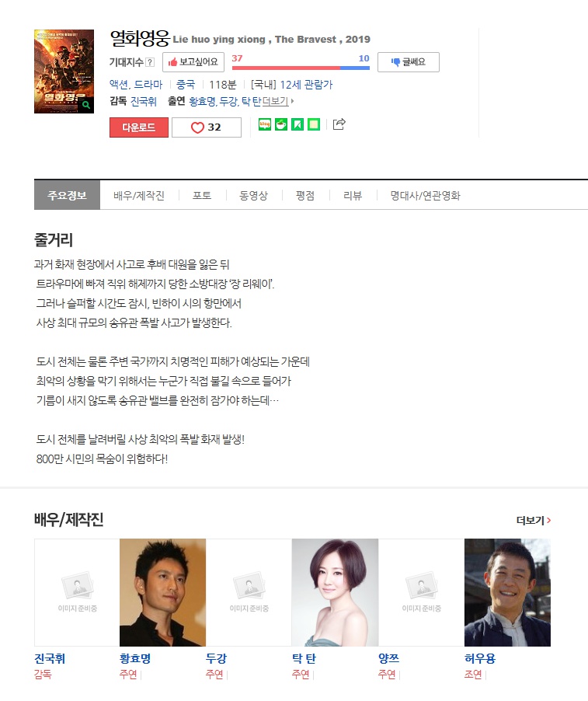Expand the cast list with 더보기

pyautogui.click(x=277, y=102)
